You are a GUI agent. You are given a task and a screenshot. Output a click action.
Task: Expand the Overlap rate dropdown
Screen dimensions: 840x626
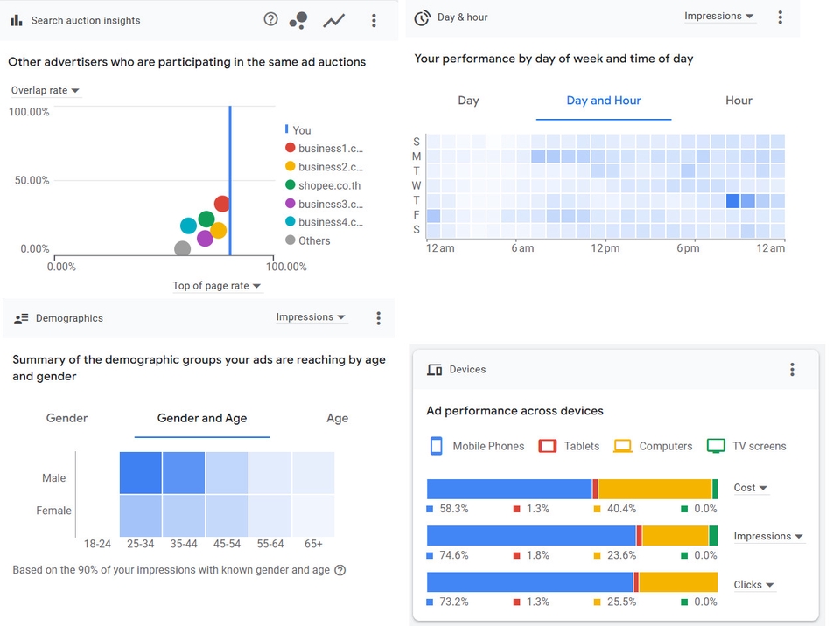pyautogui.click(x=45, y=91)
